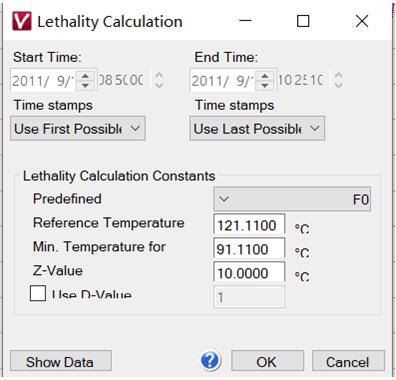Decrease Start Time date with down arrow
Viewport: 396px width, 380px height.
point(86,85)
